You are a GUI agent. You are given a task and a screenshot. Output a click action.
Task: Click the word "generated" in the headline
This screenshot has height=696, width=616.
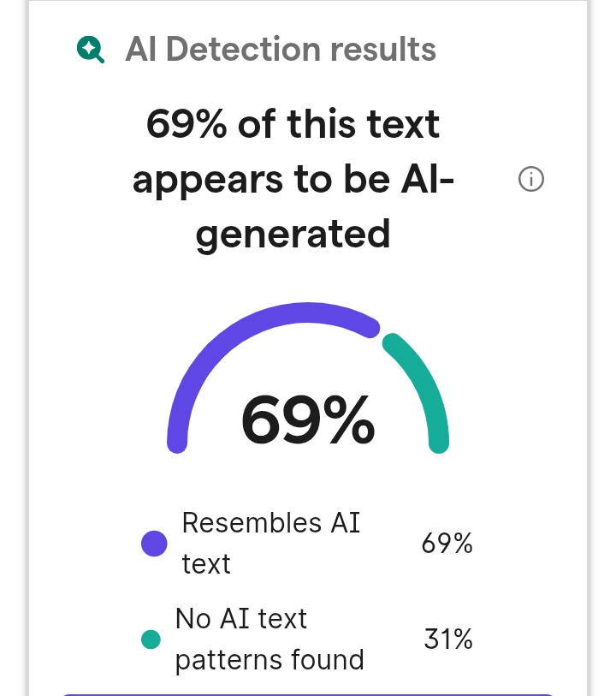pyautogui.click(x=293, y=233)
